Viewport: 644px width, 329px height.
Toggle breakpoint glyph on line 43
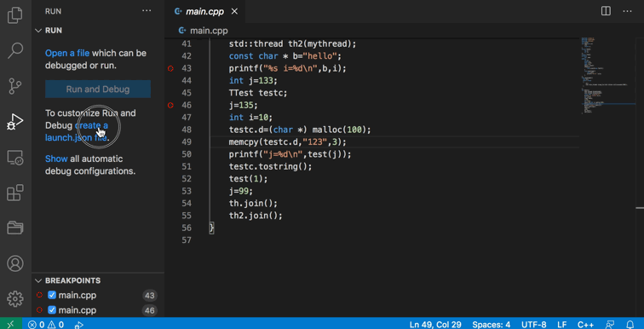171,68
